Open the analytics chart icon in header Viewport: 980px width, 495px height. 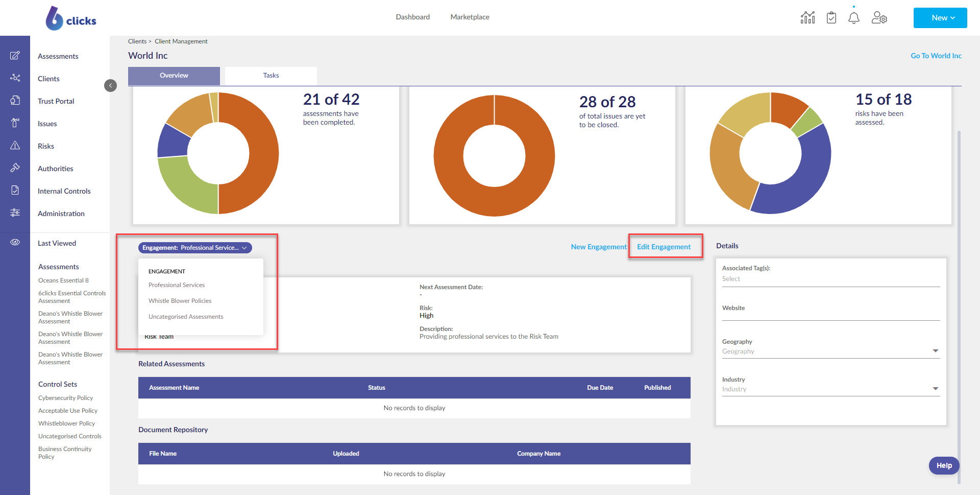click(x=807, y=18)
